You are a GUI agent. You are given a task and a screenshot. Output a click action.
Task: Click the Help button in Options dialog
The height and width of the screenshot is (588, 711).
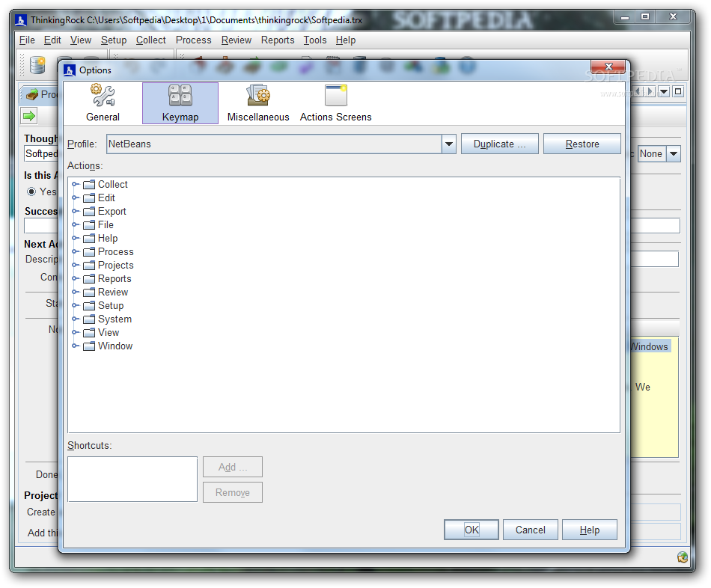point(590,530)
